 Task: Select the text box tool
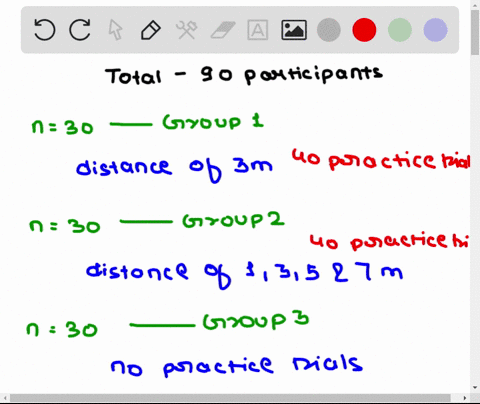pyautogui.click(x=258, y=30)
